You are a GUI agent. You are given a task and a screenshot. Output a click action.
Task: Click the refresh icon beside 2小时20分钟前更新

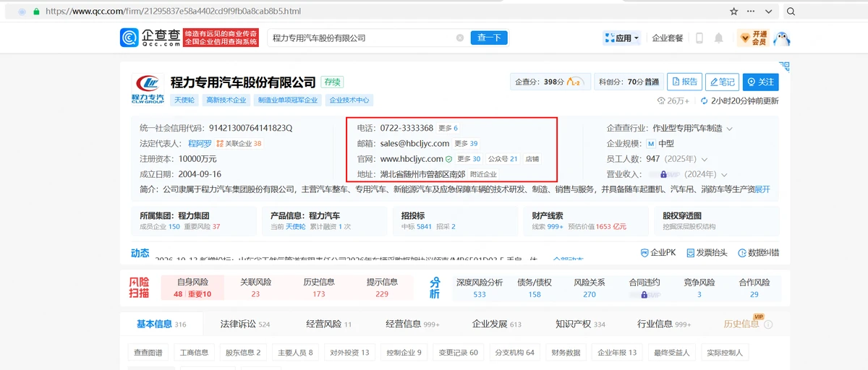705,101
